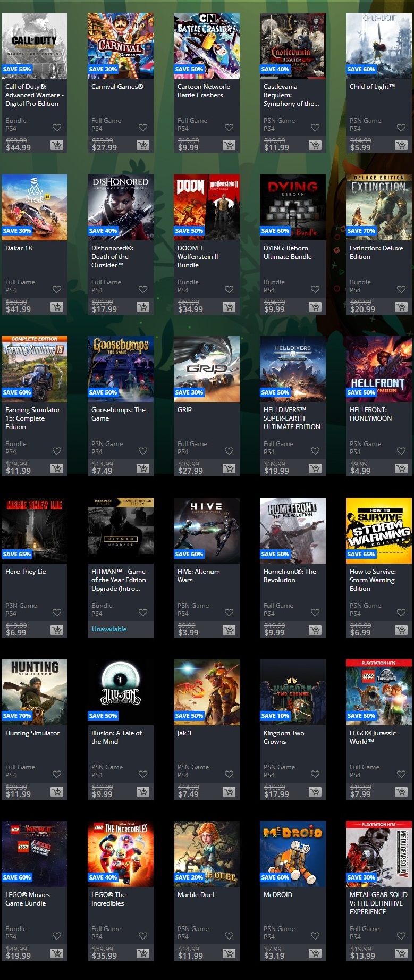Add Here They Lie to cart
This screenshot has height=980, width=414.
(56, 630)
